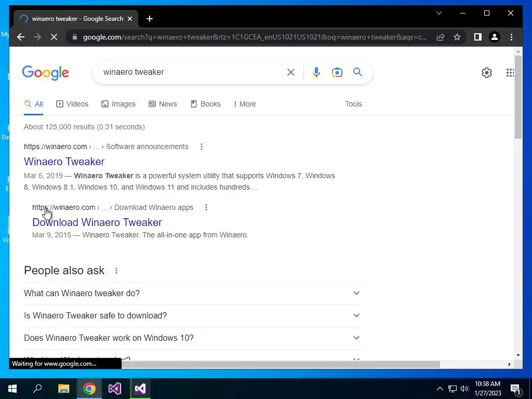Open three-dot menu beside Software announcements result
The image size is (532, 399).
(202, 147)
